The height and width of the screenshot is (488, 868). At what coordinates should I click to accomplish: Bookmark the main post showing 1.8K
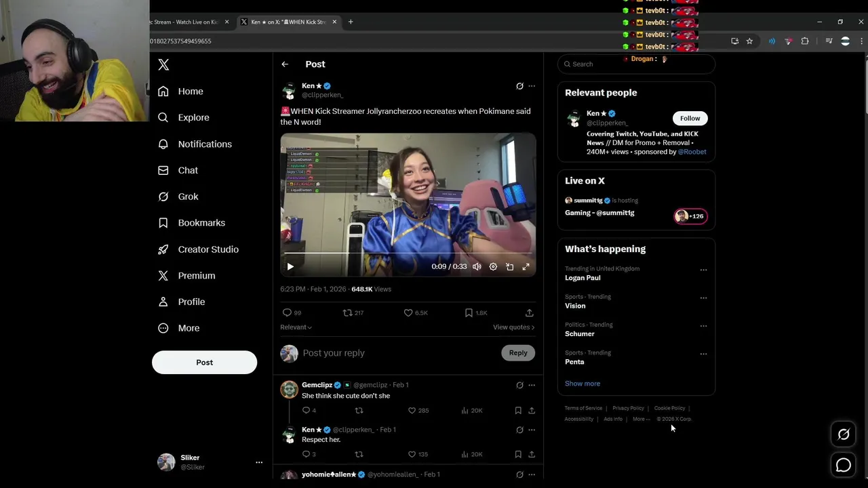pos(476,312)
